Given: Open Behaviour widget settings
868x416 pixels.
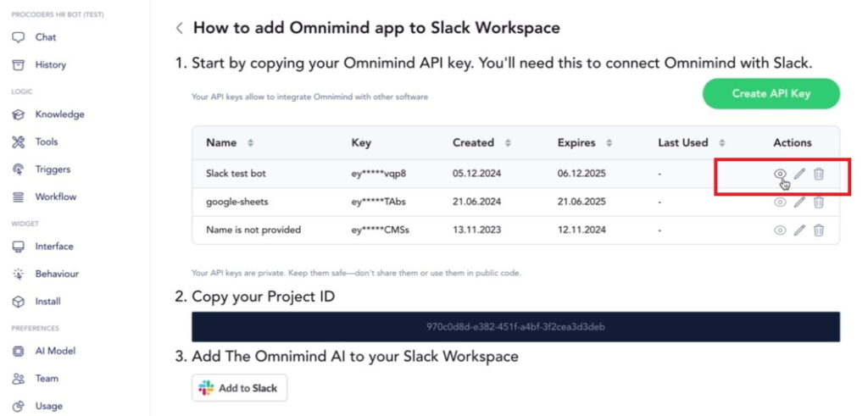Looking at the screenshot, I should (57, 275).
